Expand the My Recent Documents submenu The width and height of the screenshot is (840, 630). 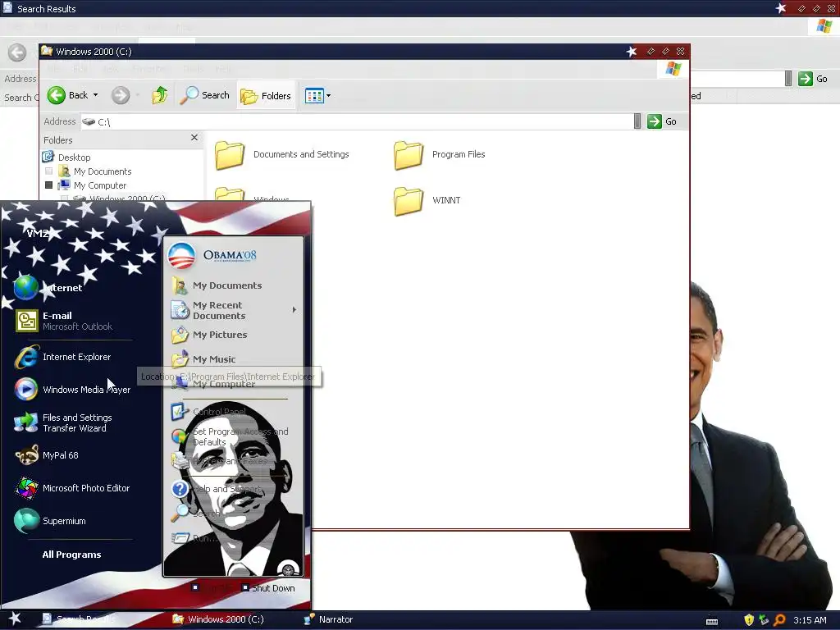294,309
